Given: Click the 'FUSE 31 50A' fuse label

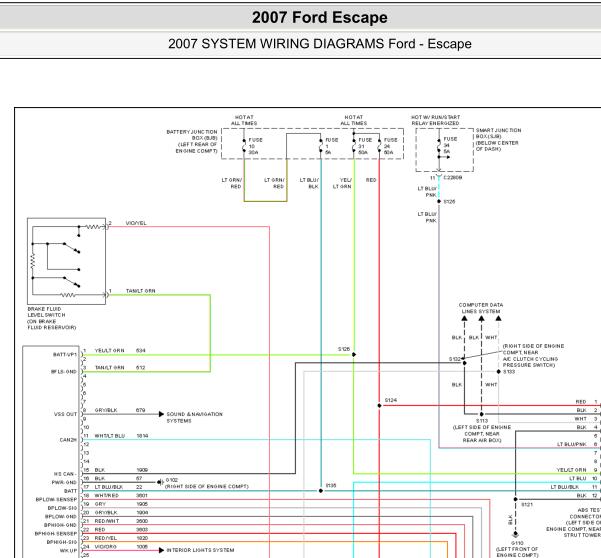Looking at the screenshot, I should pos(365,146).
